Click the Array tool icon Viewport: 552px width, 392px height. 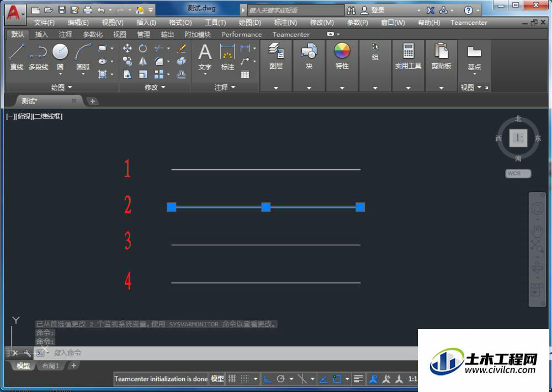point(159,74)
